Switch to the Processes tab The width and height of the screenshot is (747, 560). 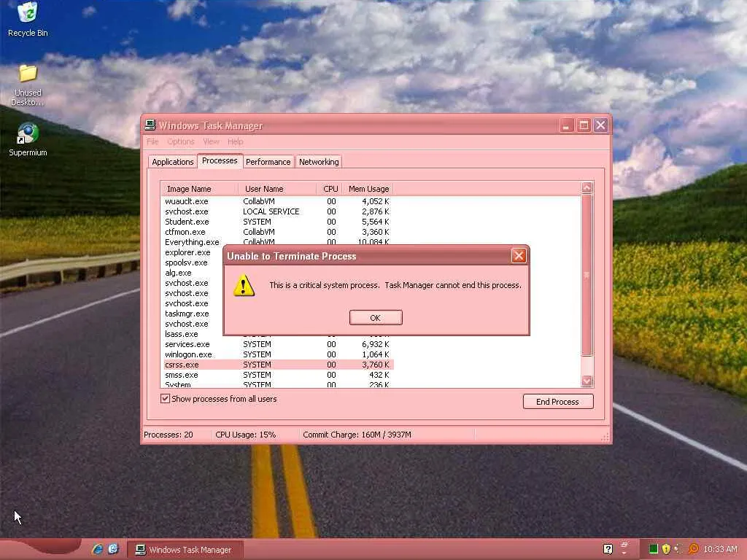(220, 160)
